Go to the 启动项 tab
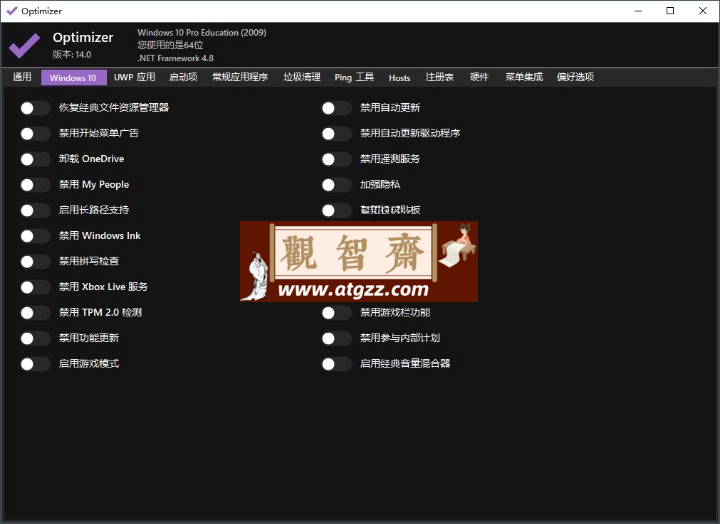 [x=183, y=77]
